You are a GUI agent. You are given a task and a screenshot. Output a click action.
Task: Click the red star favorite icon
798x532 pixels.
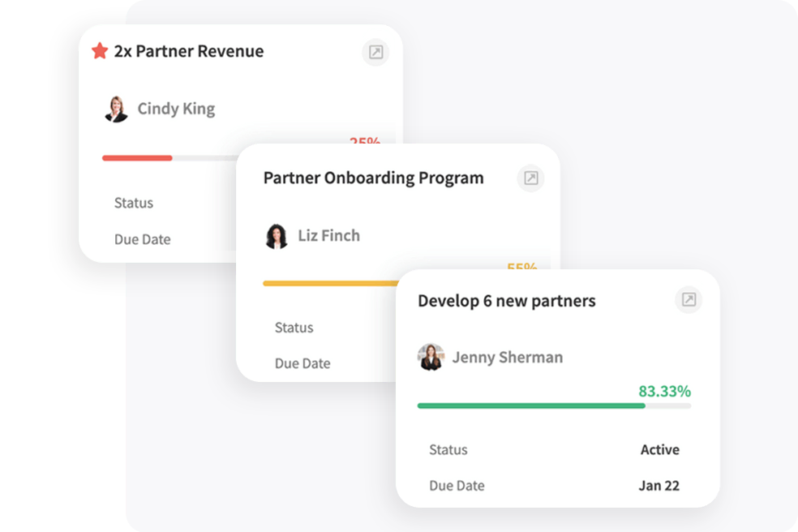(100, 51)
